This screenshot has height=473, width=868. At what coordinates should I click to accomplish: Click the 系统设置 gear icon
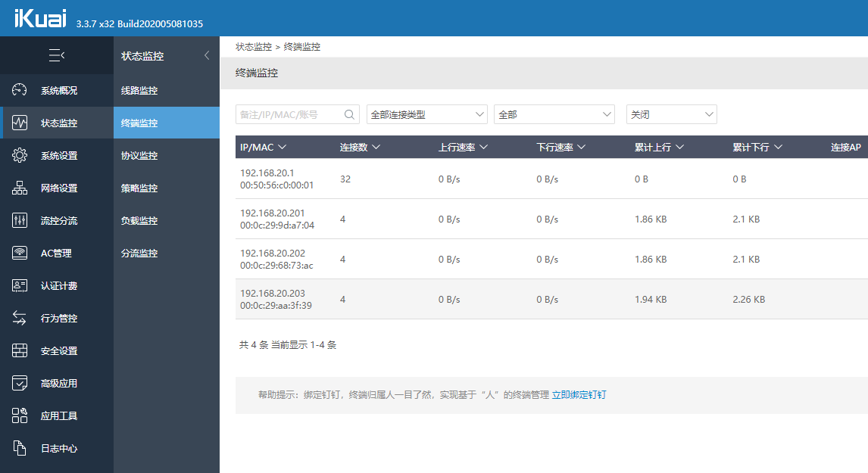click(x=20, y=156)
